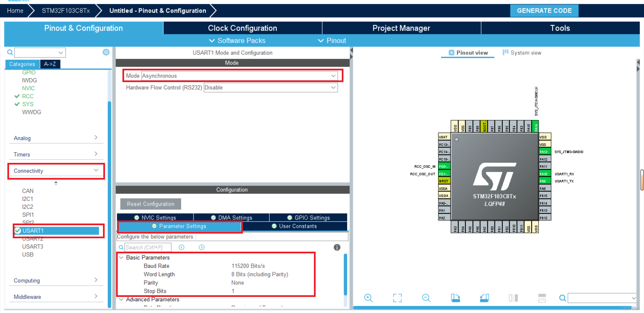
Task: Click the horizontal split view icon
Action: 542,298
